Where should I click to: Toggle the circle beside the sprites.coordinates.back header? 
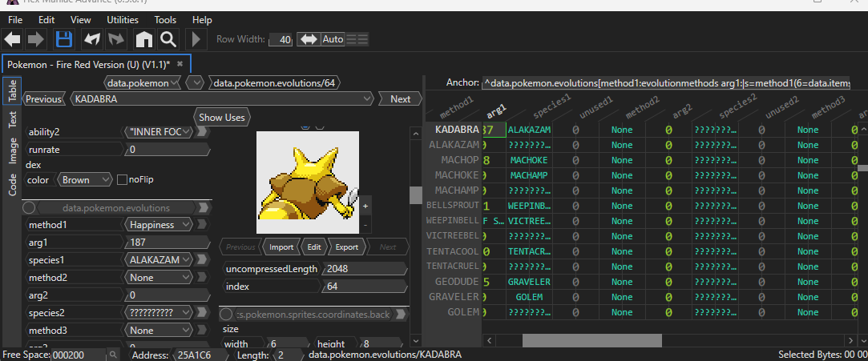pyautogui.click(x=226, y=314)
